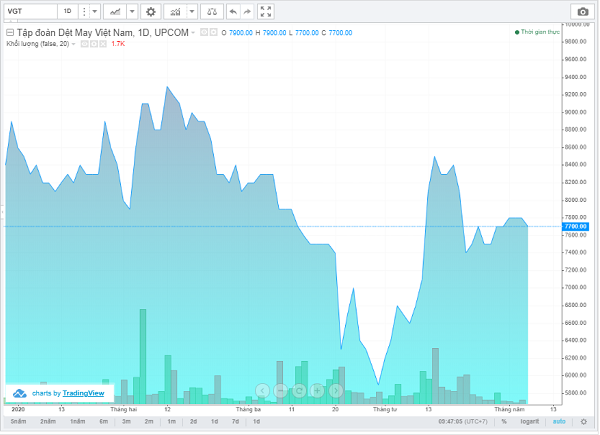Click the compare symbols scale icon

click(212, 11)
